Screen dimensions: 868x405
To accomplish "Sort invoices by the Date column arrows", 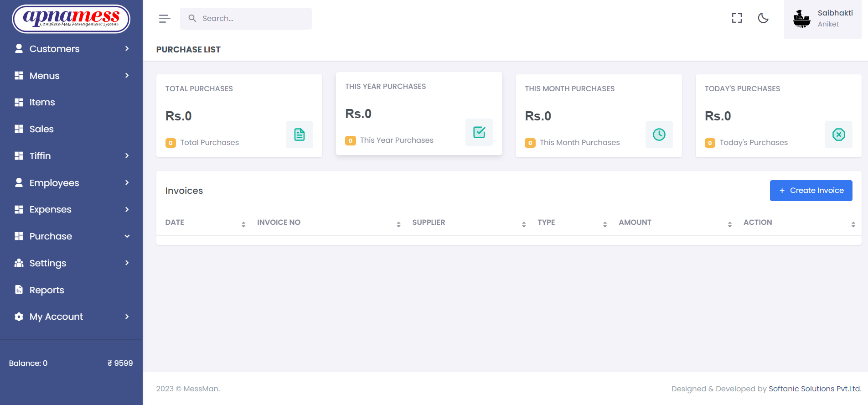I will point(243,224).
